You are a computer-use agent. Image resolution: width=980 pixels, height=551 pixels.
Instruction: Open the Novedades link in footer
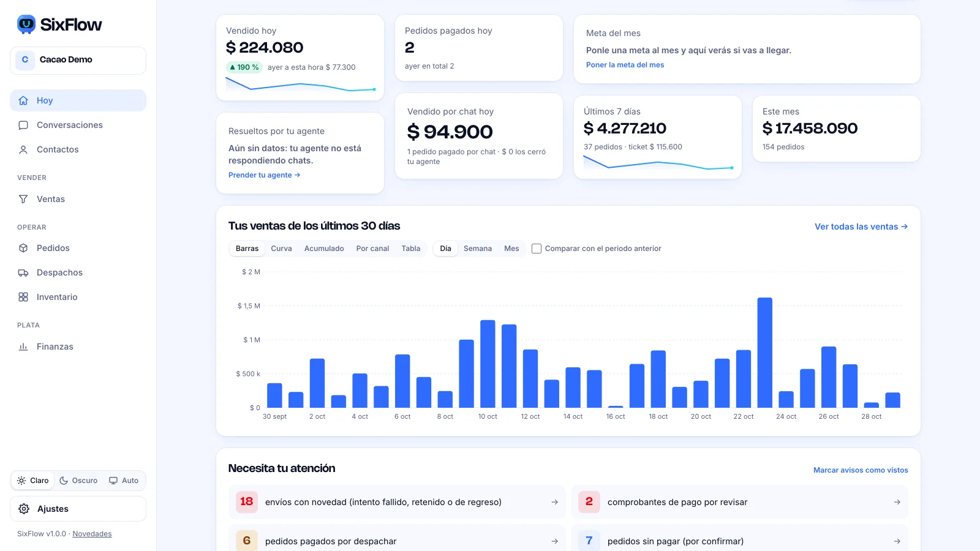[92, 534]
